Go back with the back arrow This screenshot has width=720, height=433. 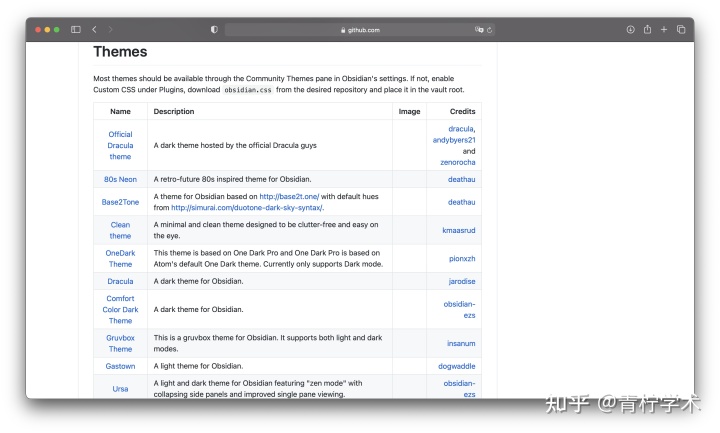tap(94, 29)
